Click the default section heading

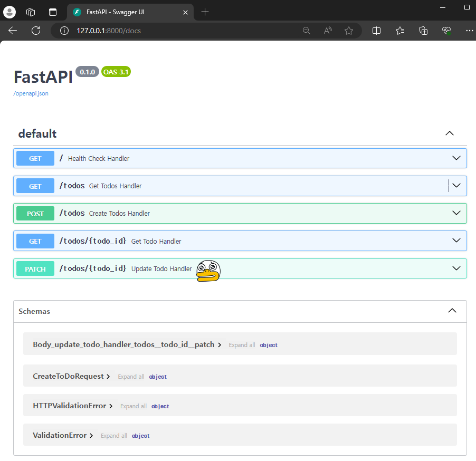tap(37, 133)
